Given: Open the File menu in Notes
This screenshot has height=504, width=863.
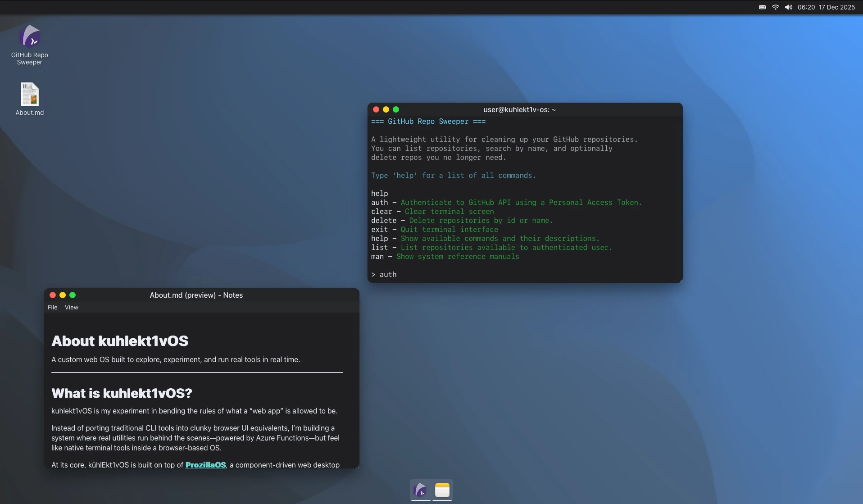Looking at the screenshot, I should (x=53, y=307).
